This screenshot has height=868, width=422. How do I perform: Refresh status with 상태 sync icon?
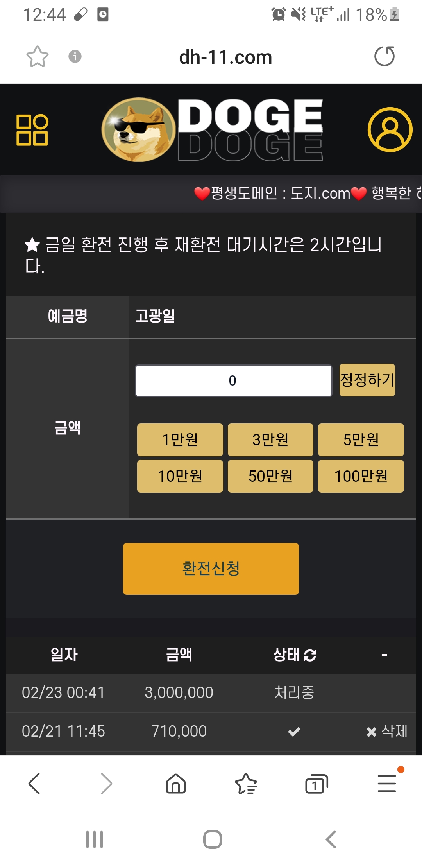(310, 655)
